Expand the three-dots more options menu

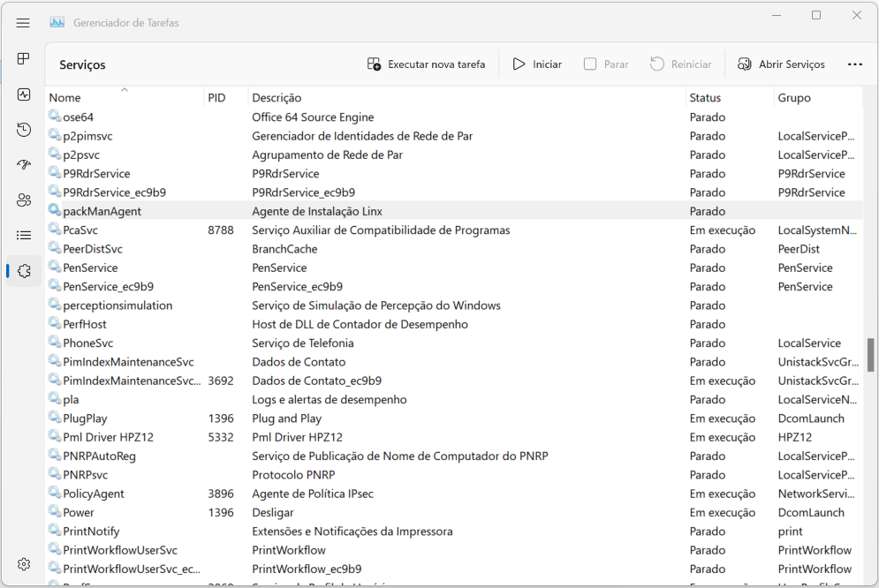tap(854, 64)
